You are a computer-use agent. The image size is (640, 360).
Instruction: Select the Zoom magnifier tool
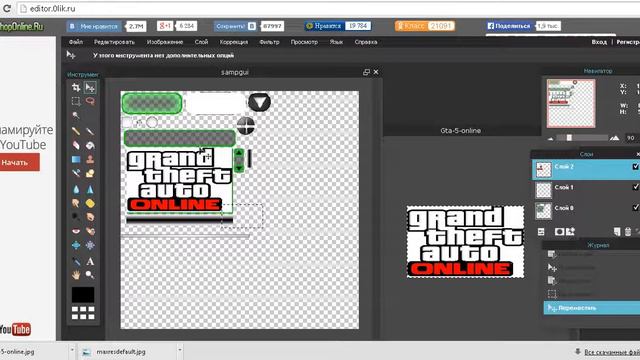point(90,275)
